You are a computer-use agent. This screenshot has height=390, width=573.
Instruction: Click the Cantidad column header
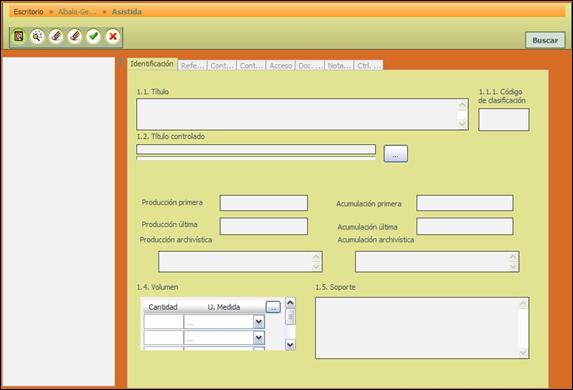tap(163, 307)
